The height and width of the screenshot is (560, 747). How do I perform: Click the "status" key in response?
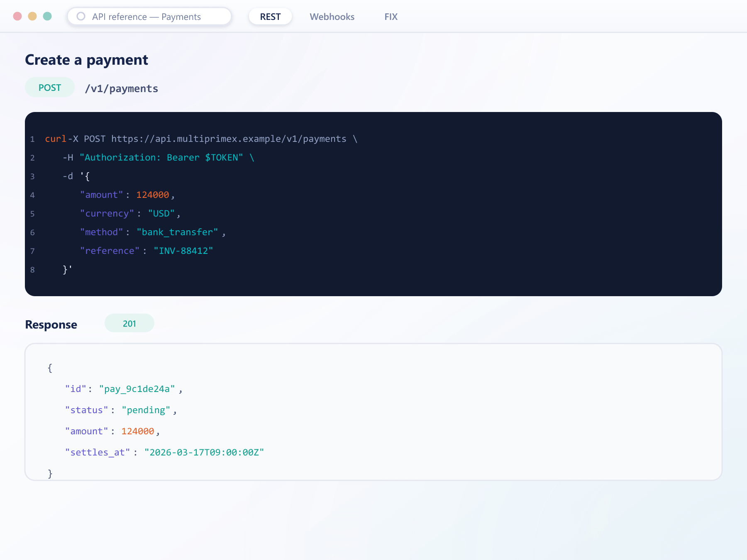86,410
